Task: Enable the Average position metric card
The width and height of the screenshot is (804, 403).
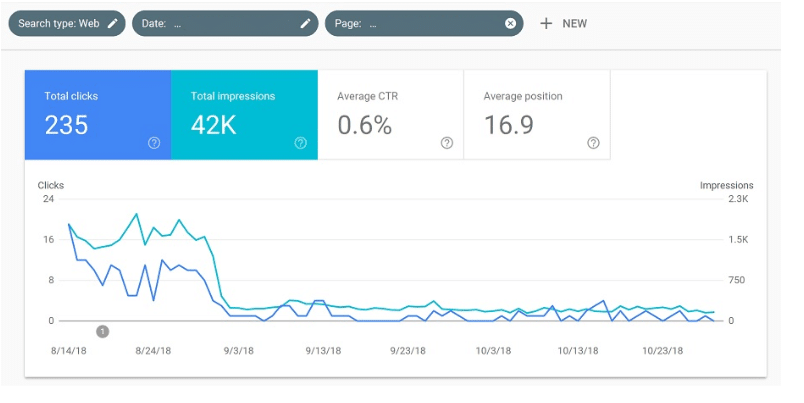Action: (x=537, y=115)
